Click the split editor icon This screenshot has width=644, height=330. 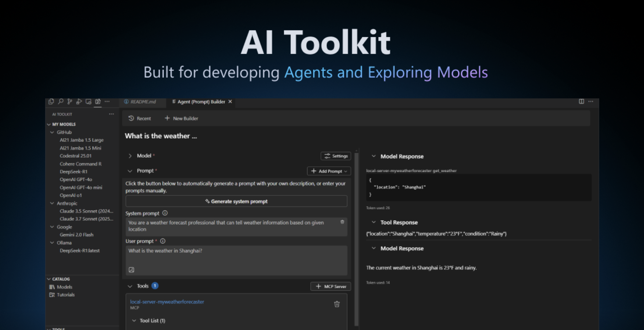point(581,102)
